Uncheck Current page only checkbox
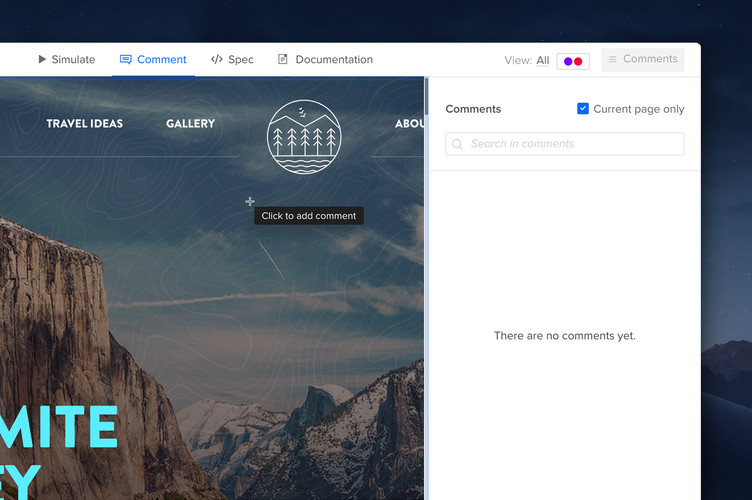This screenshot has height=500, width=752. pyautogui.click(x=583, y=109)
